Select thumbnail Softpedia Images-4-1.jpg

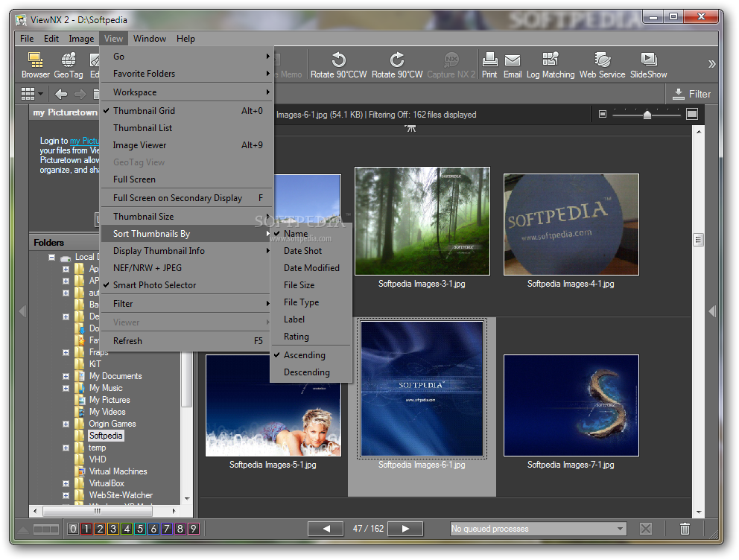coord(571,224)
